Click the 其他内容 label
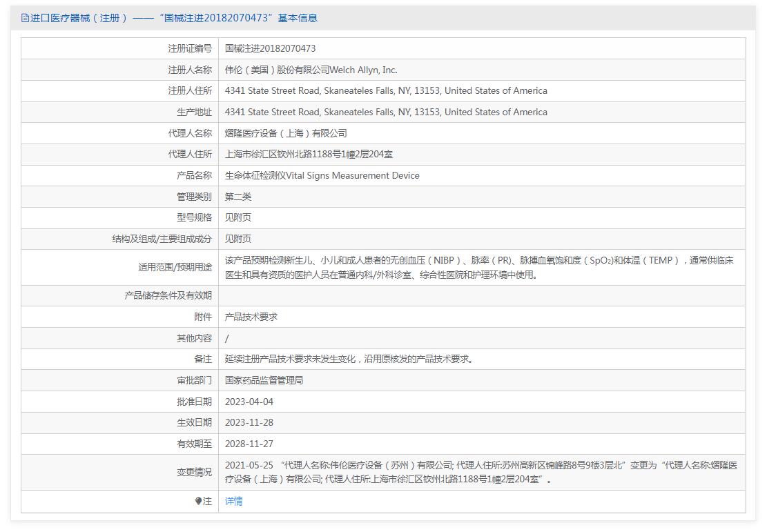767x532 pixels. point(194,338)
